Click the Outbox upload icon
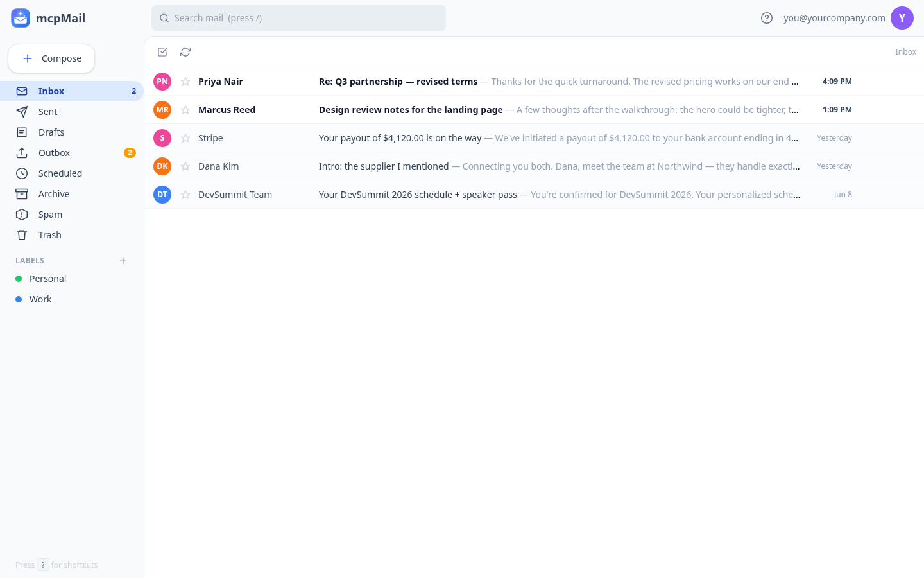The width and height of the screenshot is (924, 578). click(x=22, y=153)
